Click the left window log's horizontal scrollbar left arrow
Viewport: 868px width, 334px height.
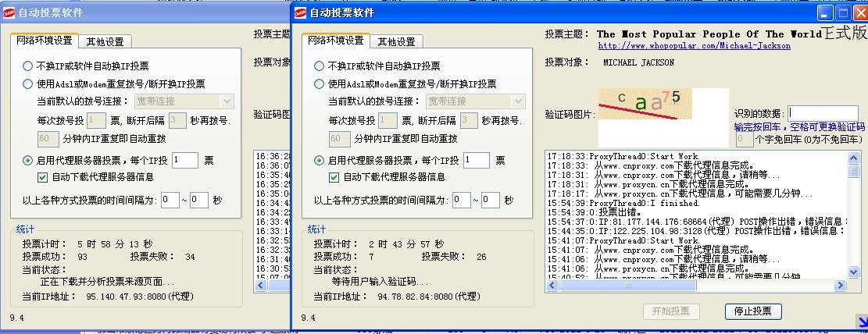point(261,286)
